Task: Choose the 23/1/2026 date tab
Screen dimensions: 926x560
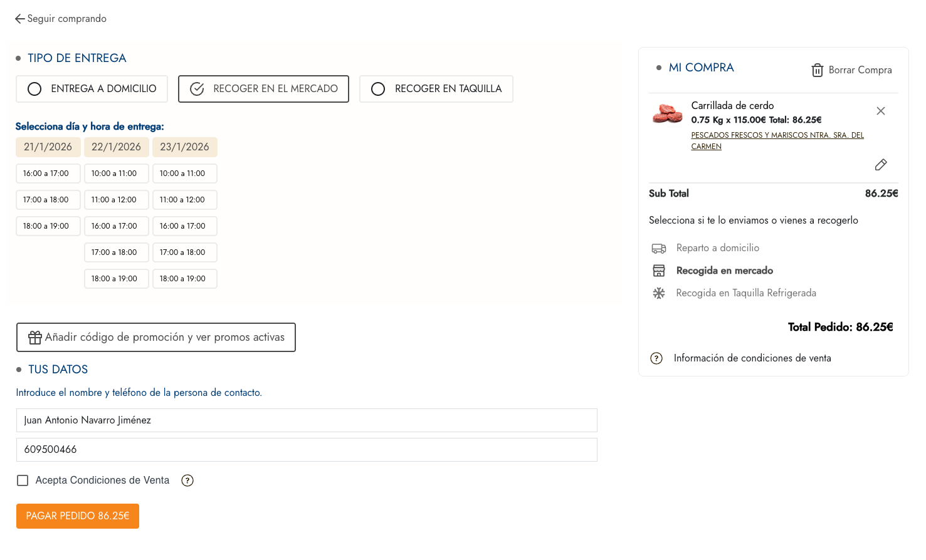Action: pyautogui.click(x=184, y=147)
